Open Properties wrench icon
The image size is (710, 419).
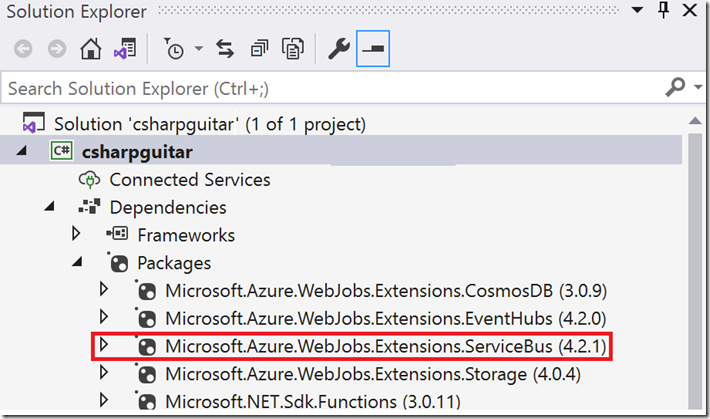click(339, 48)
